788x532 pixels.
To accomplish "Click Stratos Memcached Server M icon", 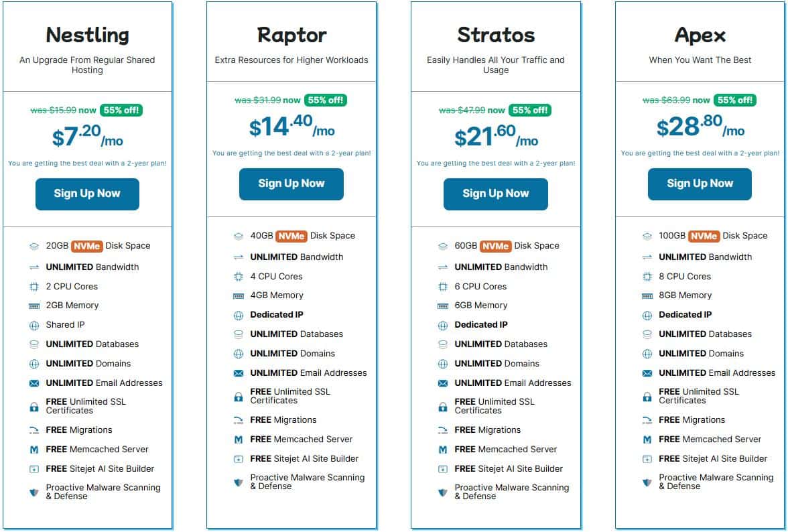I will tap(443, 450).
